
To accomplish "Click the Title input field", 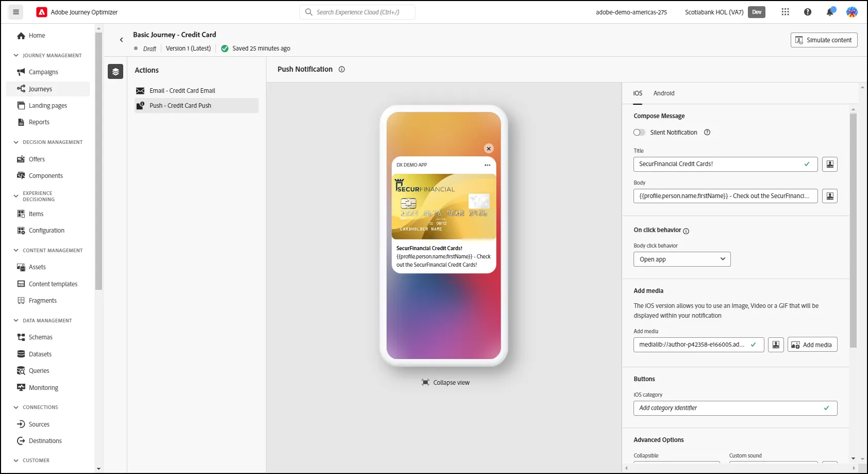I will pos(725,164).
